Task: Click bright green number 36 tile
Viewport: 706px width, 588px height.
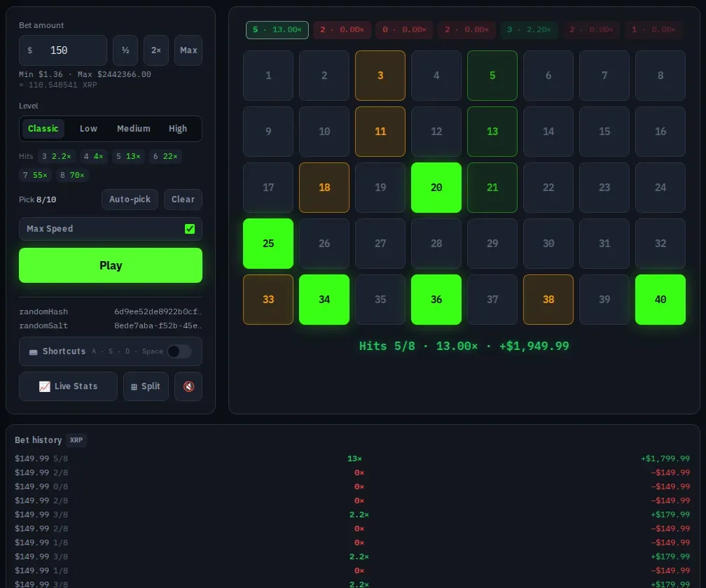Action: [x=436, y=300]
